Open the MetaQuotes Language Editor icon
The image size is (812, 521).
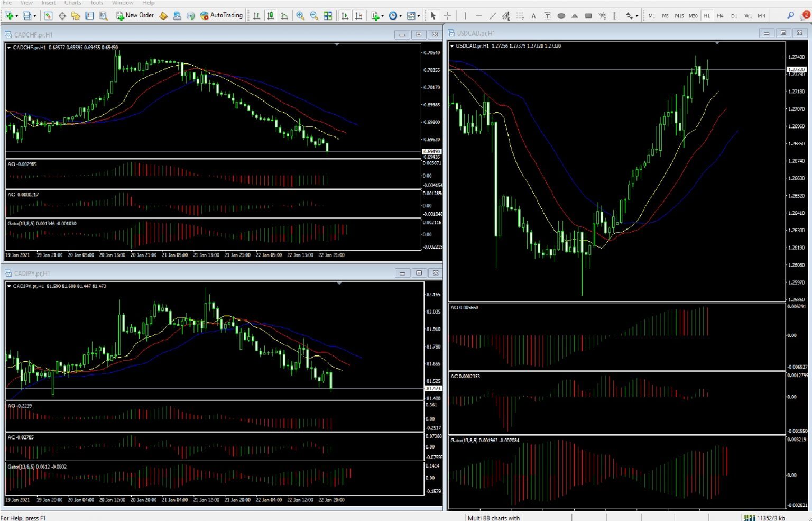(177, 15)
